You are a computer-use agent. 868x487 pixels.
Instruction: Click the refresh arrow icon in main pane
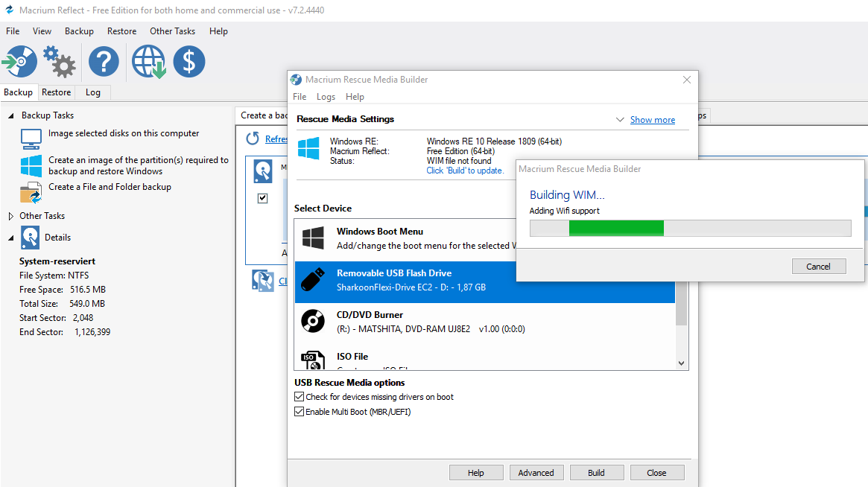[253, 139]
